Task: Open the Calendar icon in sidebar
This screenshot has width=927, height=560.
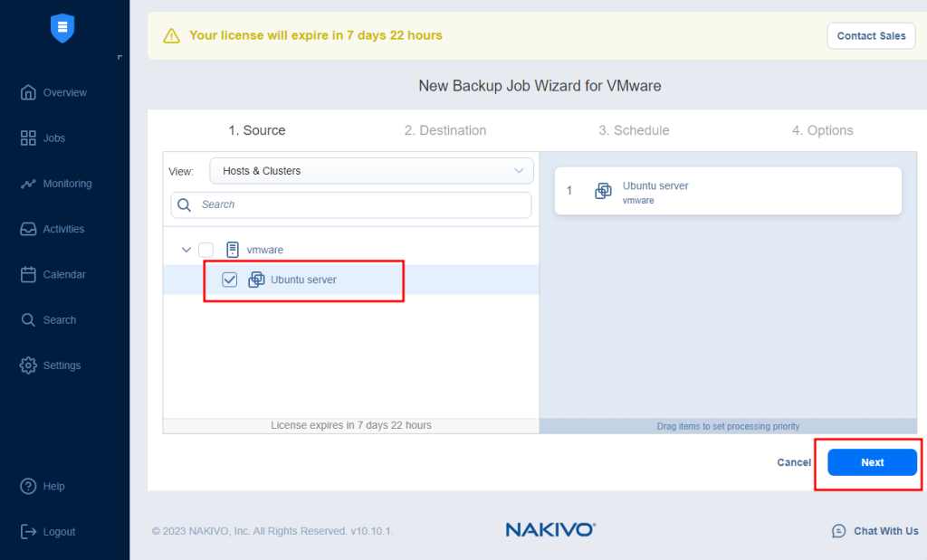Action: coord(28,274)
